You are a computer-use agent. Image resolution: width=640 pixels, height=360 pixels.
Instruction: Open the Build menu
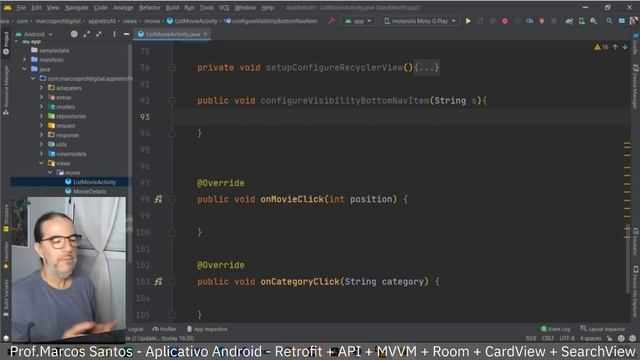[172, 8]
